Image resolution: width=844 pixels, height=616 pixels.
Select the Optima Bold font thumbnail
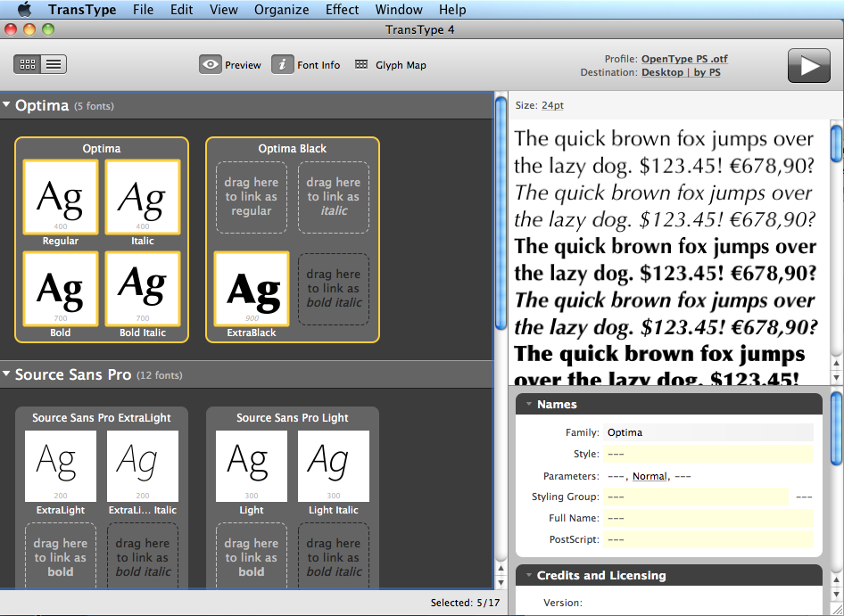coord(61,289)
